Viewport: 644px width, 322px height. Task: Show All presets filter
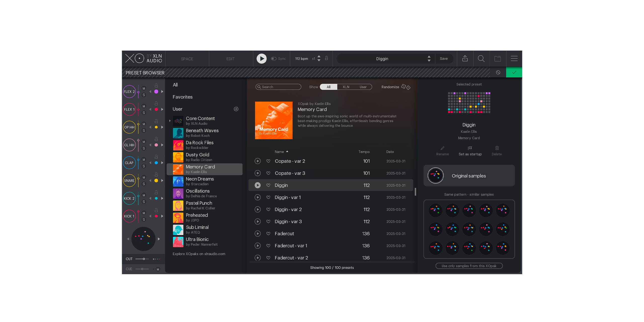click(328, 87)
